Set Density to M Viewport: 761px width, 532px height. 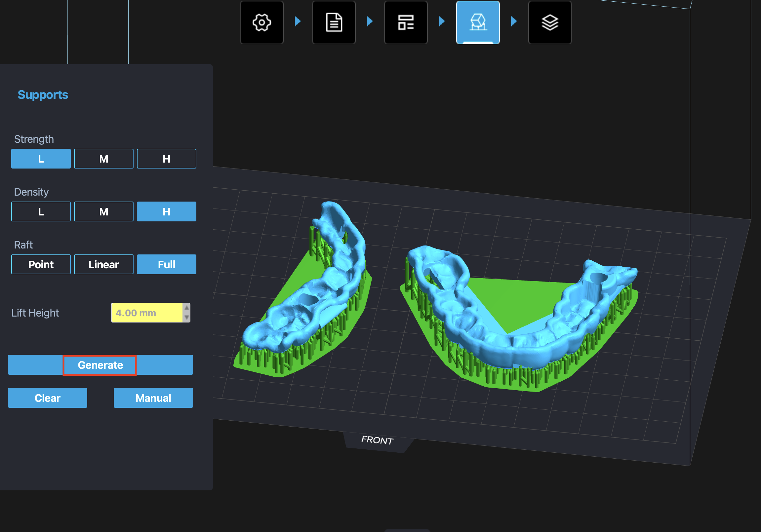(103, 211)
